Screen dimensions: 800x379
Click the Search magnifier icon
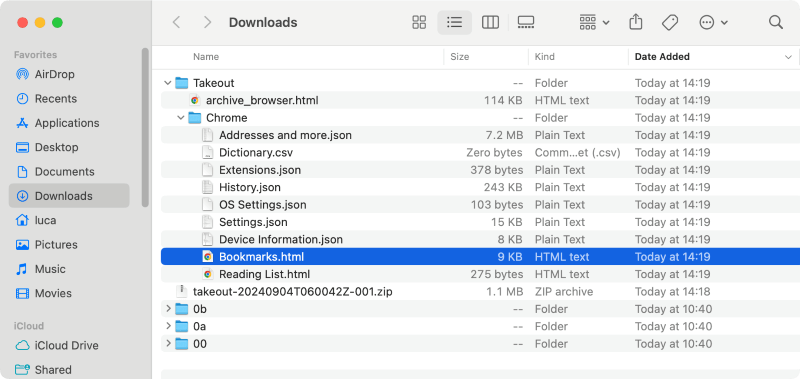coord(776,22)
